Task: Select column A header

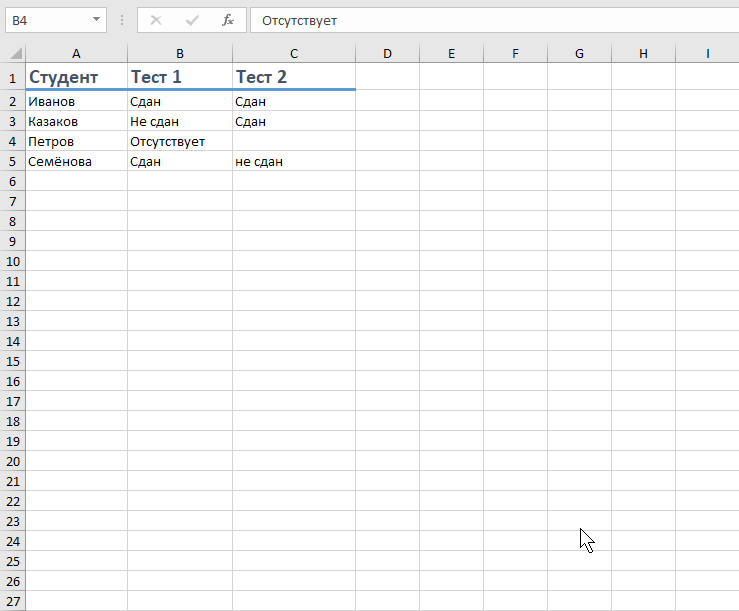Action: coord(77,53)
